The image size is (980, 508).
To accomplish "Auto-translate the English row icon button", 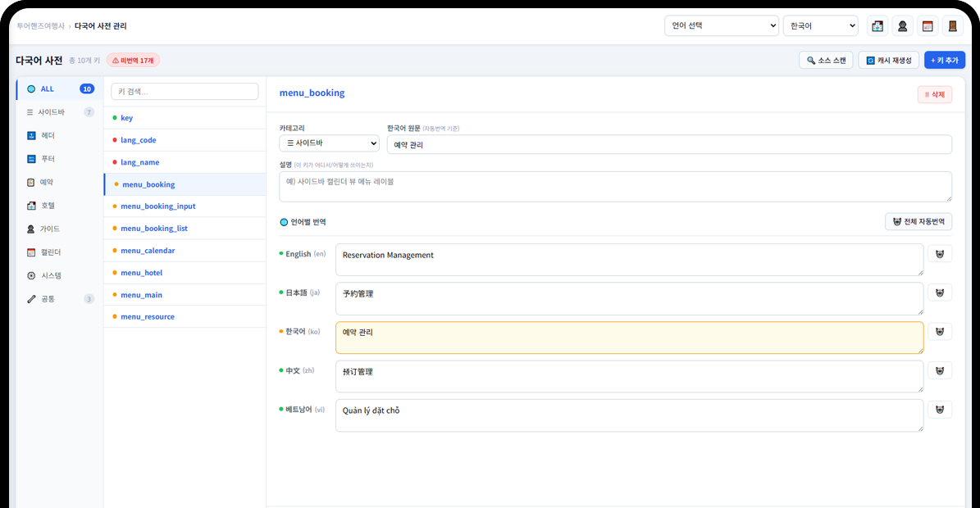I will 939,254.
